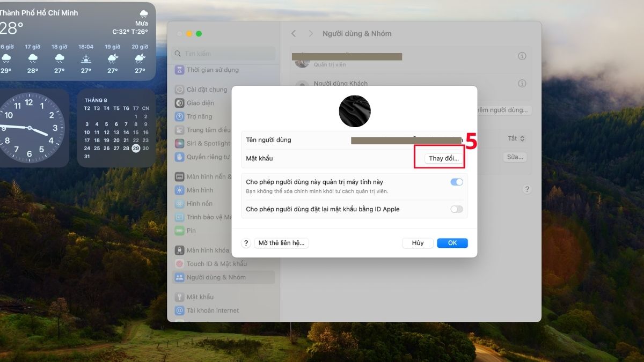Click the Tìm kiếm search field
This screenshot has width=644, height=362.
[224, 54]
